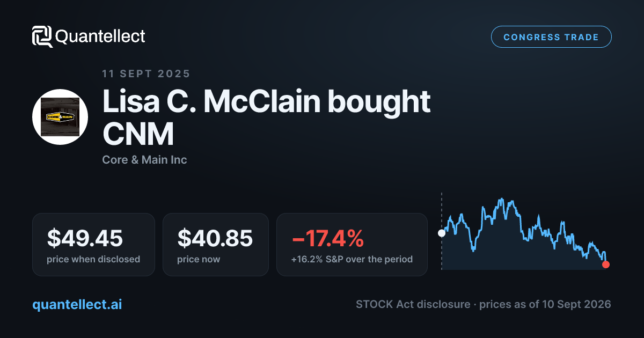This screenshot has height=338, width=644.
Task: Click the Quantellect logo icon
Action: coord(42,36)
